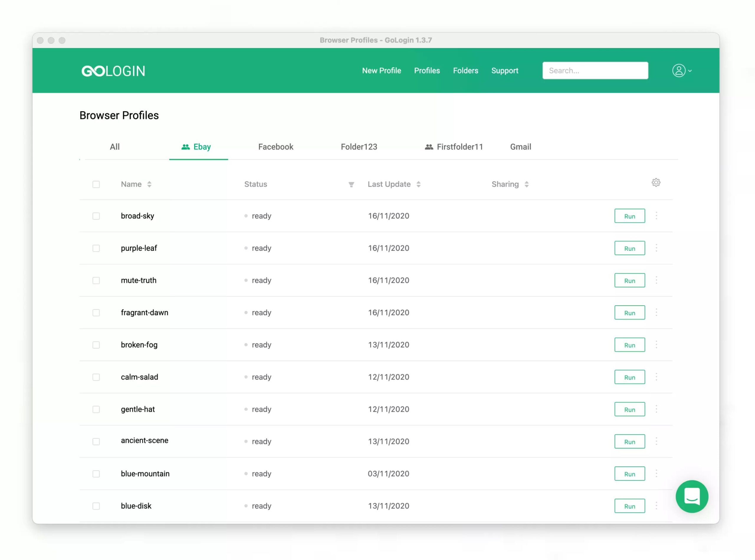Screen dimensions: 755x560
Task: Run the broad-sky profile
Action: pos(630,216)
